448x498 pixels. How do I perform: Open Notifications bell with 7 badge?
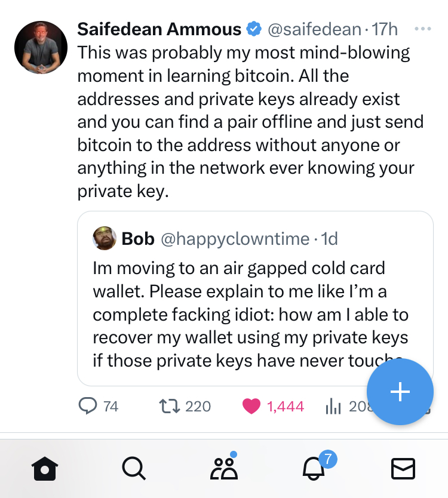[x=314, y=469]
